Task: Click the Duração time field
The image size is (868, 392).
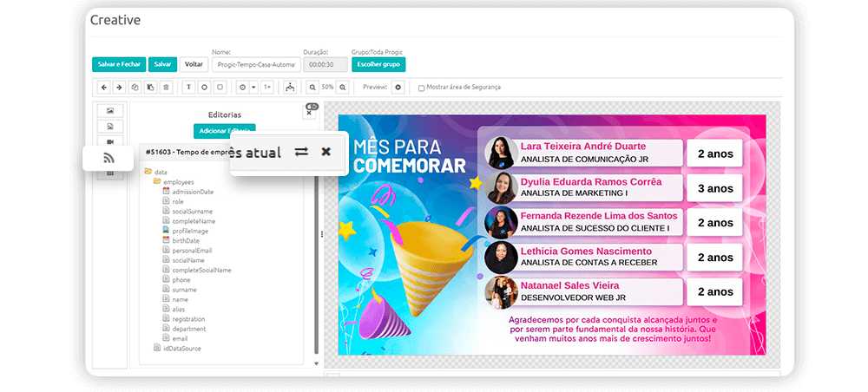Action: pos(325,64)
